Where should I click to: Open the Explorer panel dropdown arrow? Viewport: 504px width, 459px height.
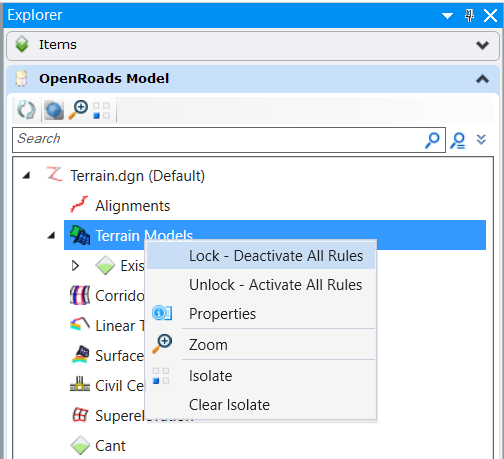[447, 16]
